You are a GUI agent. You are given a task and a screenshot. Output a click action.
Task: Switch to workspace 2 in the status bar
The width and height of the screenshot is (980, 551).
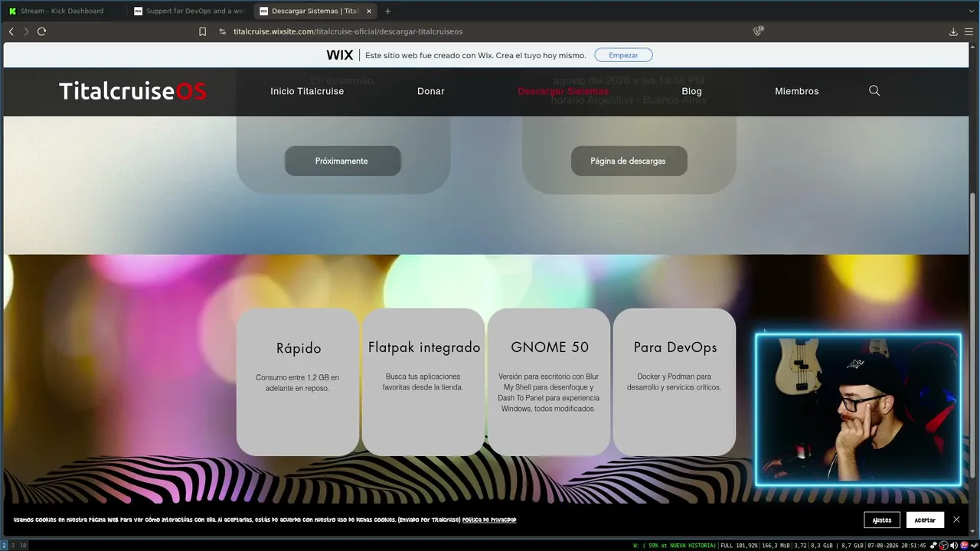click(x=4, y=546)
